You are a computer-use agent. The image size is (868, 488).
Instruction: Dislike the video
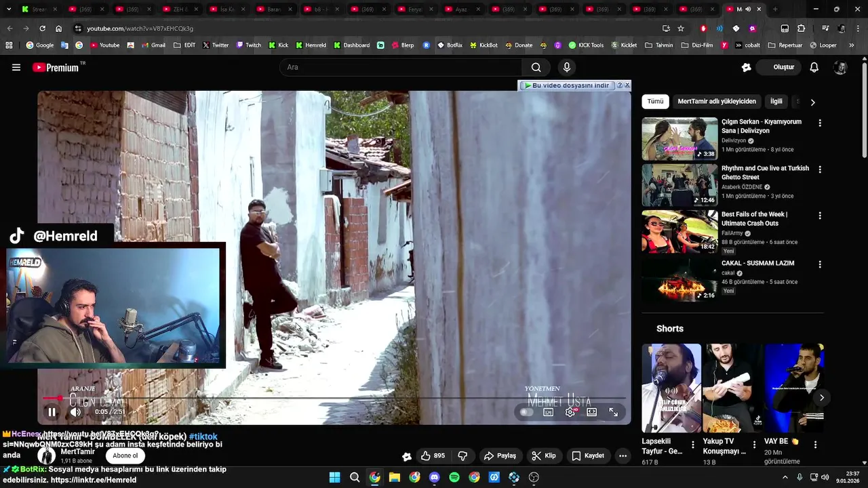[x=463, y=455]
